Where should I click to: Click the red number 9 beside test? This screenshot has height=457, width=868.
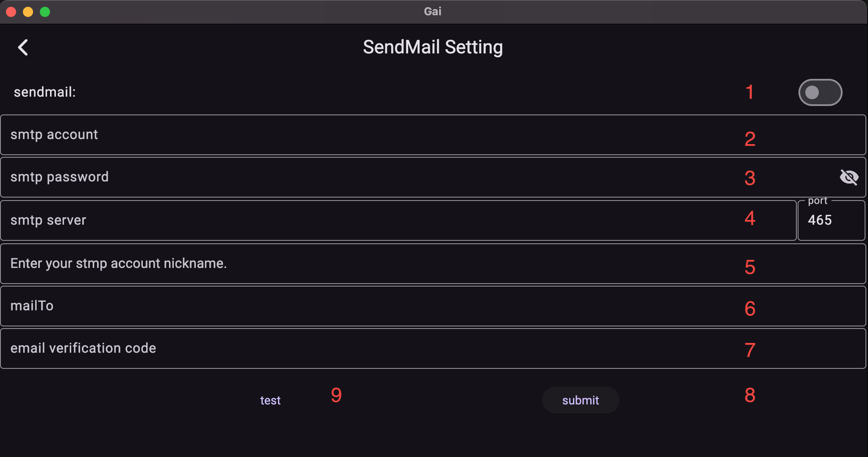[x=336, y=395]
